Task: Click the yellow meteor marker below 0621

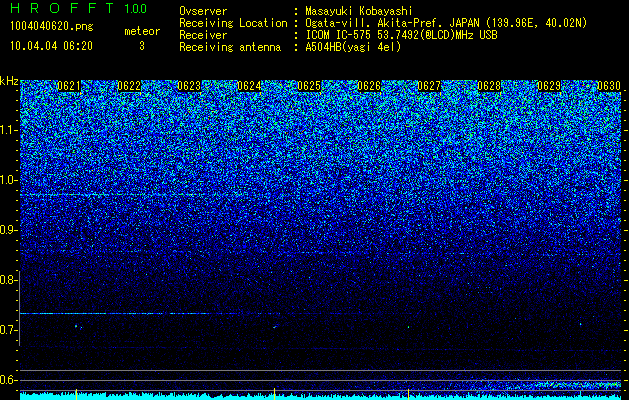Action: point(76,394)
